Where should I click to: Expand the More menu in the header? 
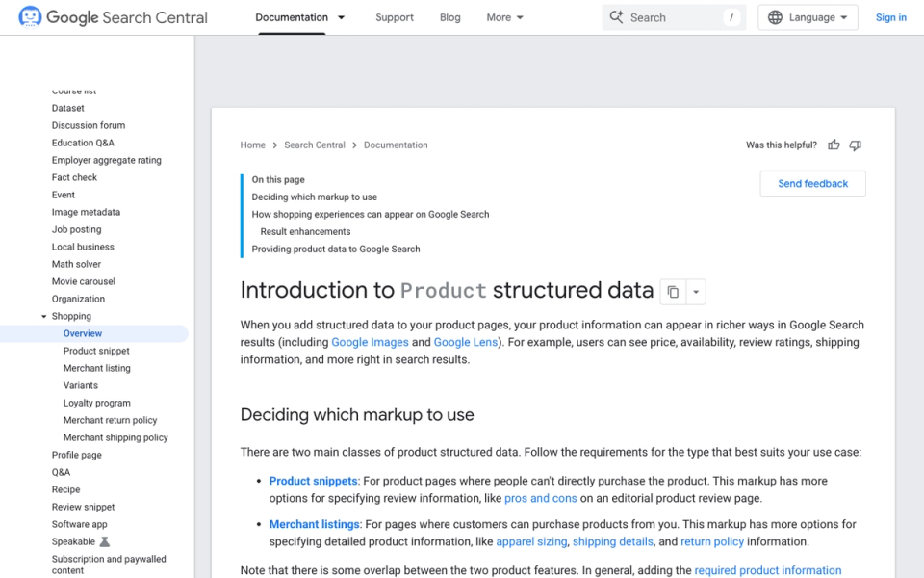[x=504, y=17]
